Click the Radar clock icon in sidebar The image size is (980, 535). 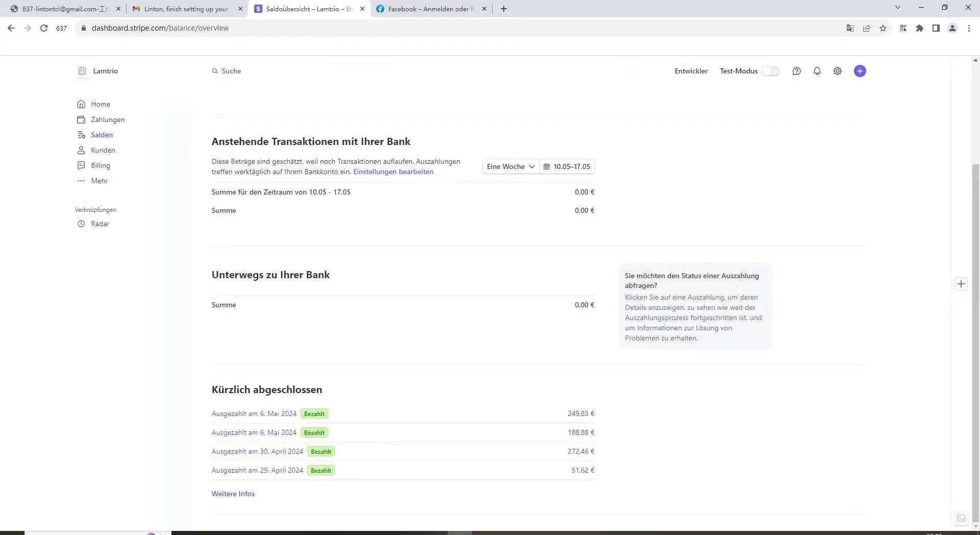coord(81,224)
